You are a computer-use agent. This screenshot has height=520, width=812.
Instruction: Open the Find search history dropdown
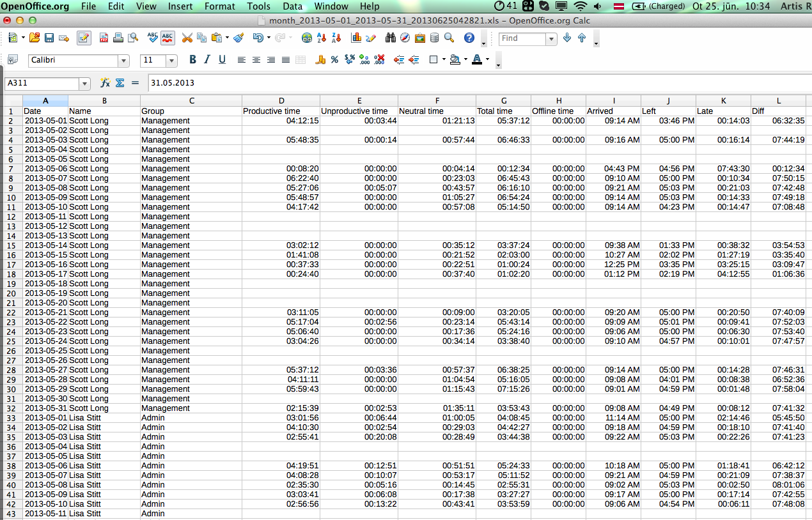click(551, 39)
